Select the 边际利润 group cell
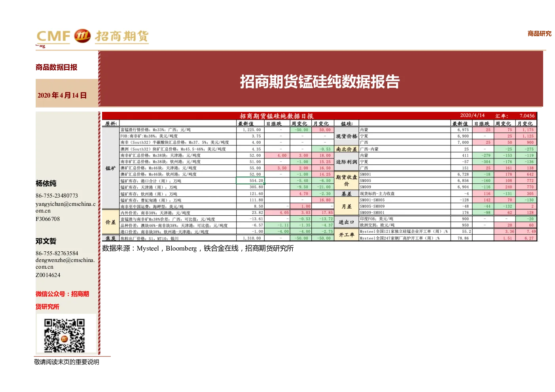Screen dimensions: 555x392 click(x=347, y=162)
